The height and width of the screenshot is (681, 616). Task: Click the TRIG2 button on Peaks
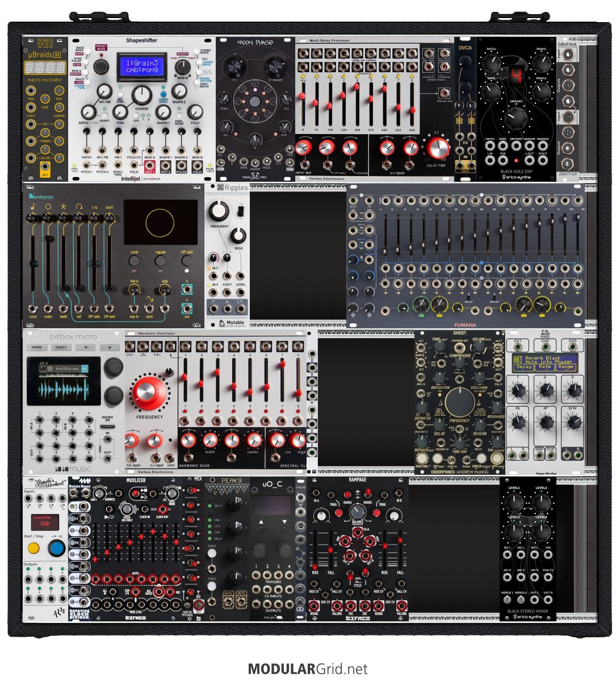click(x=211, y=586)
